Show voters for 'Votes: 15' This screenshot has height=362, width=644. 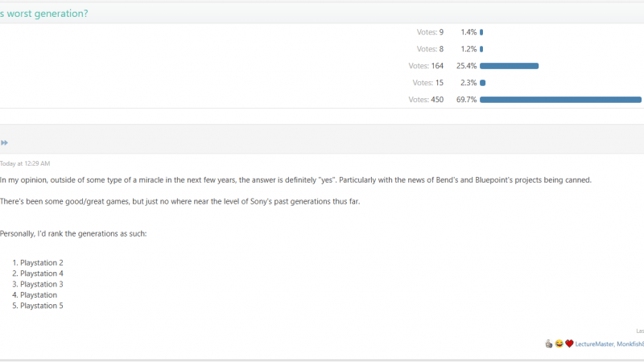(x=428, y=83)
